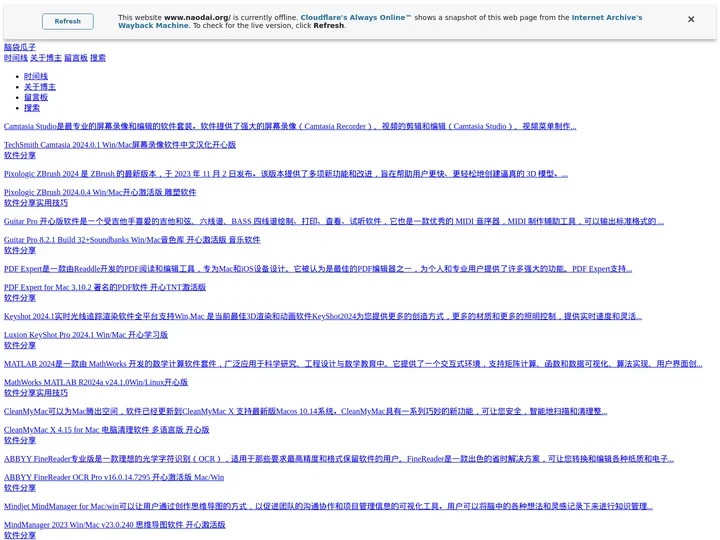Viewport: 720px width, 540px height.
Task: Open the 脑袋瓜子 site title link
Action: click(x=20, y=47)
